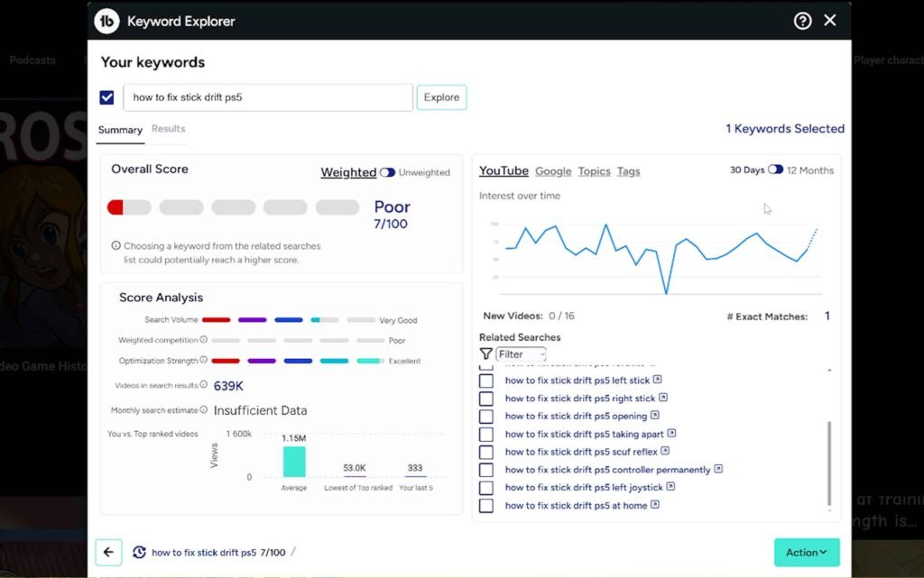924x578 pixels.
Task: Check 'how to fix stick drift ps5 opening'
Action: click(486, 417)
